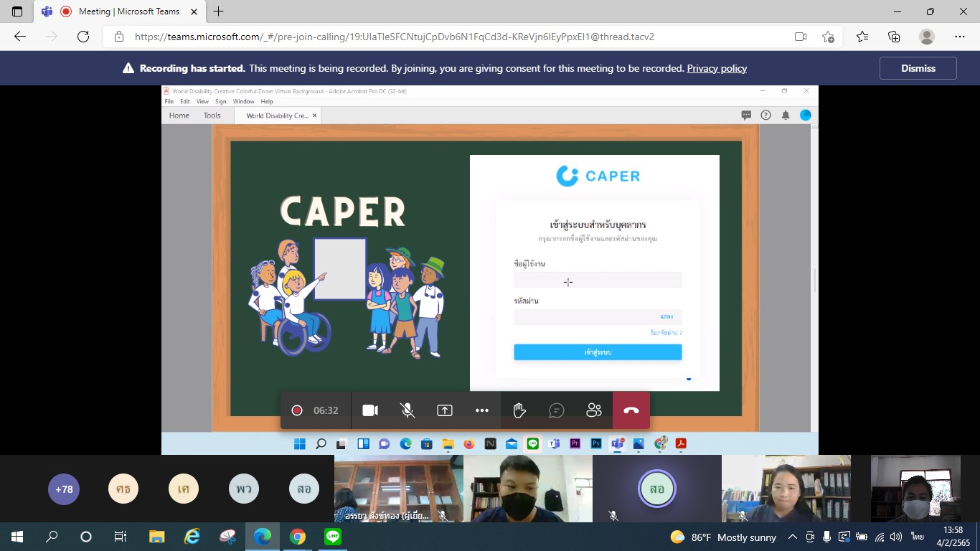Screen dimensions: 980x551
Task: Open Sign menu in shared Acrobat window
Action: click(221, 102)
